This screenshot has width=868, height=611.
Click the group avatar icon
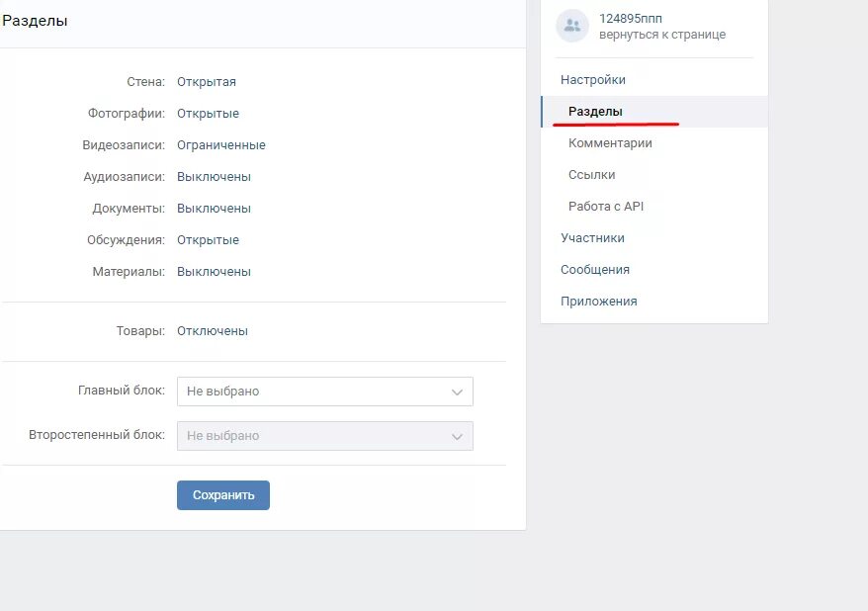tap(571, 26)
